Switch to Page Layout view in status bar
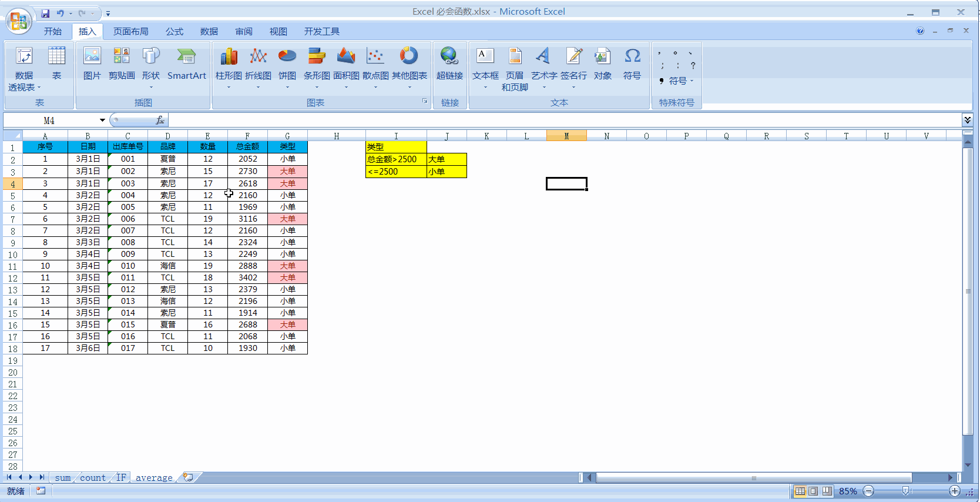The height and width of the screenshot is (502, 980). 813,491
